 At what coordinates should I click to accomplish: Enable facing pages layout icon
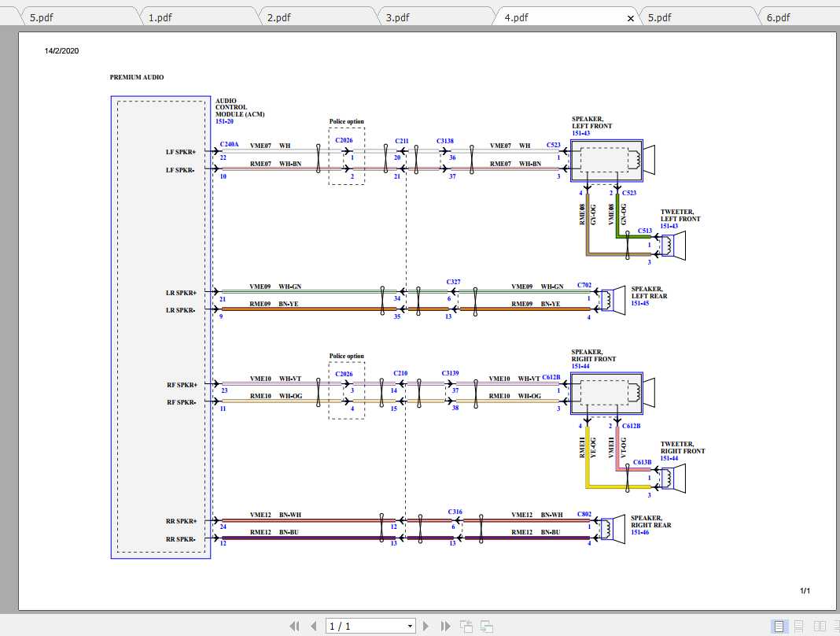[818, 626]
